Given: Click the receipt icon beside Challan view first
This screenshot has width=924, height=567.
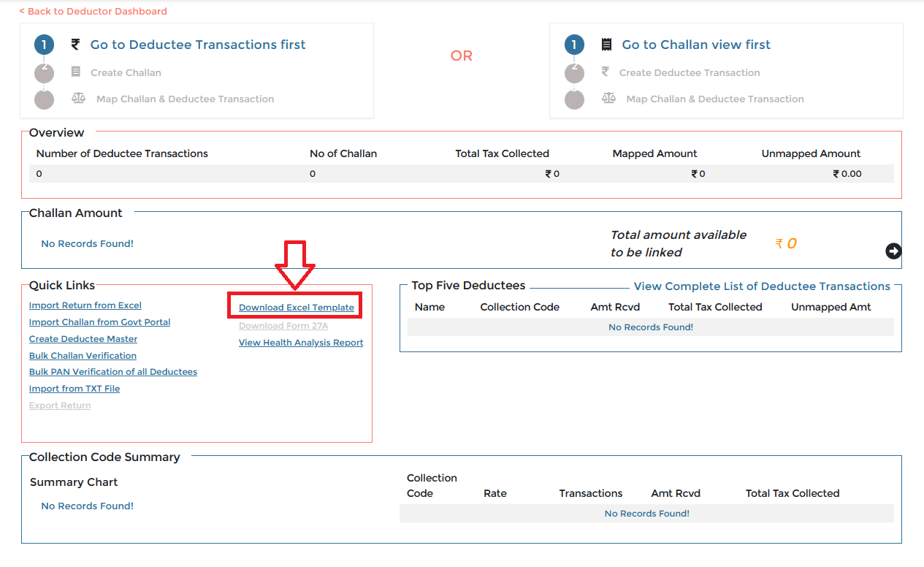Looking at the screenshot, I should click(x=606, y=45).
